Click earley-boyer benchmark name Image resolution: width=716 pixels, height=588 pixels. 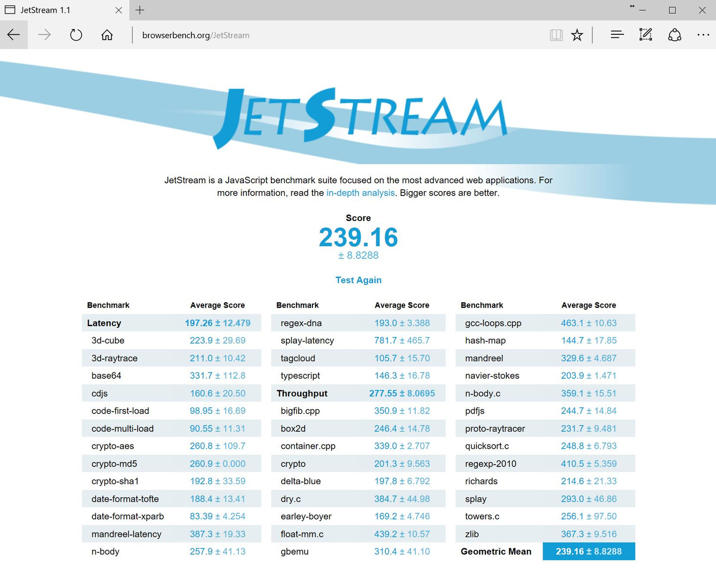tap(306, 516)
